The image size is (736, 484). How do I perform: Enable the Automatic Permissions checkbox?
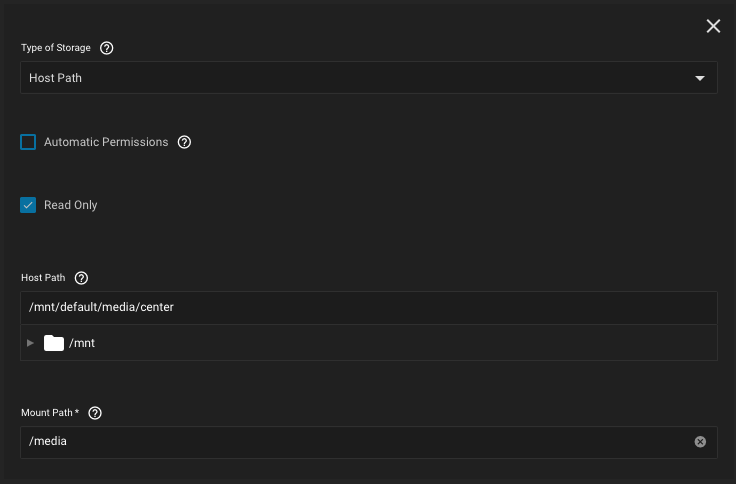point(28,142)
